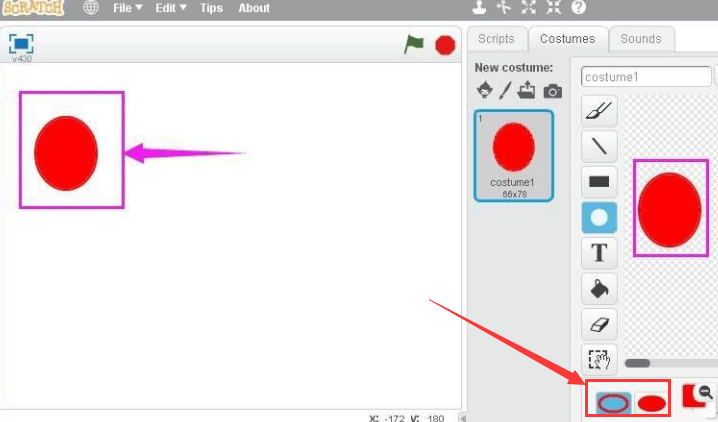
Task: Open the Edit menu
Action: pyautogui.click(x=171, y=8)
